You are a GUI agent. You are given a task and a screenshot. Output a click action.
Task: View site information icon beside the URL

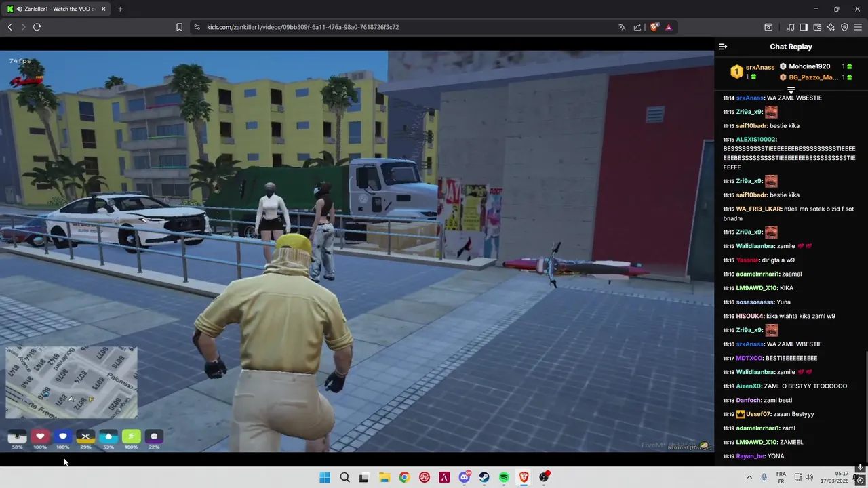tap(197, 27)
